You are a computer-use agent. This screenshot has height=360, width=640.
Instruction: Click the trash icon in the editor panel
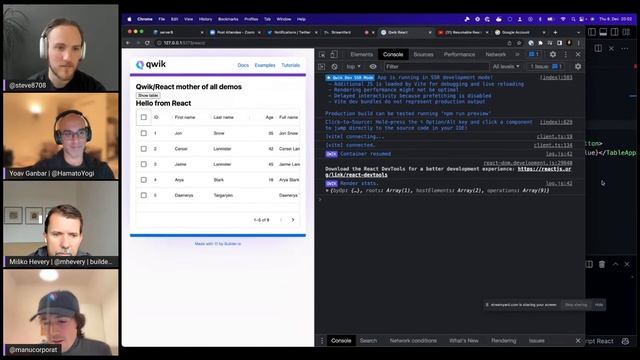coord(602,264)
